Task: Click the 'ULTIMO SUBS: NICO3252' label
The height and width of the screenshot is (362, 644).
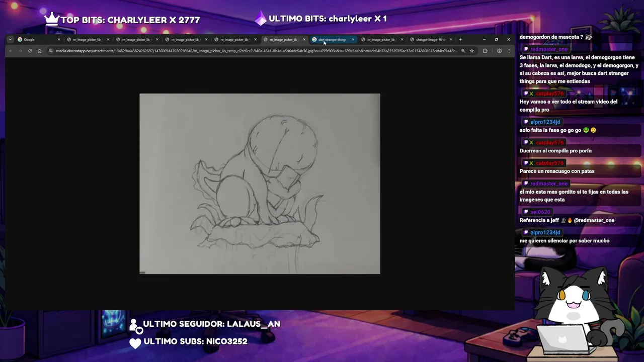Action: (195, 341)
